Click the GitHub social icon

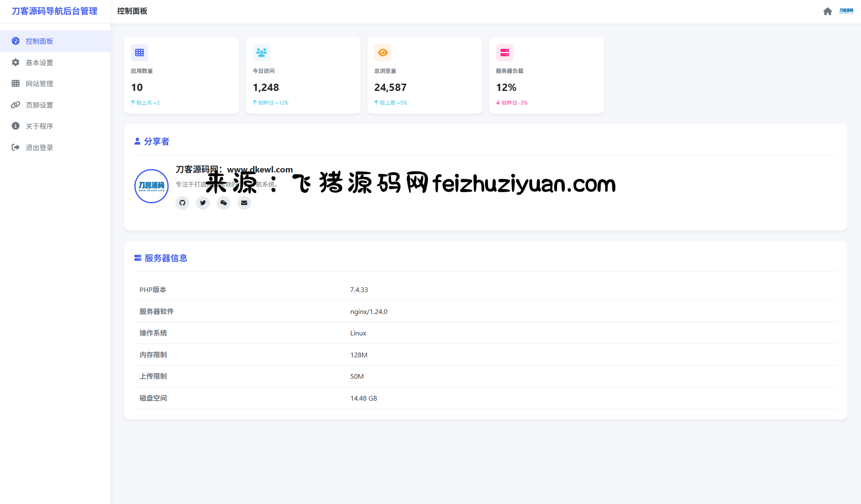click(182, 203)
